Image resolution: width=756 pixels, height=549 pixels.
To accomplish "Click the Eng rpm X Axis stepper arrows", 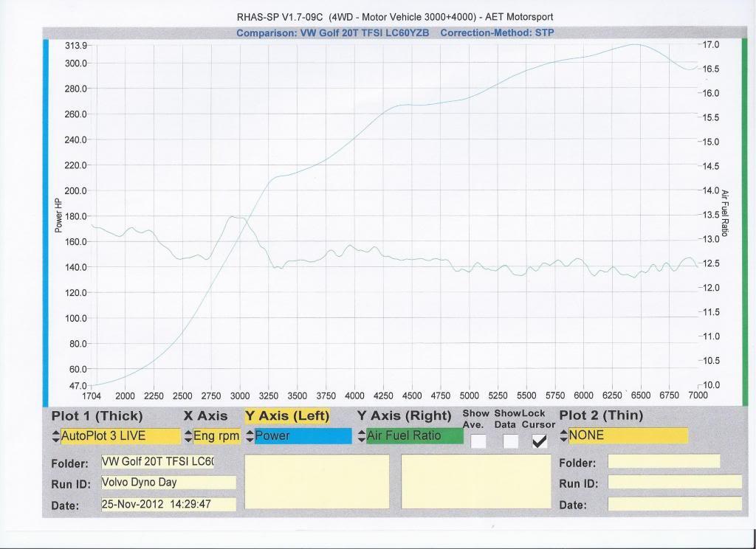I will coord(188,436).
